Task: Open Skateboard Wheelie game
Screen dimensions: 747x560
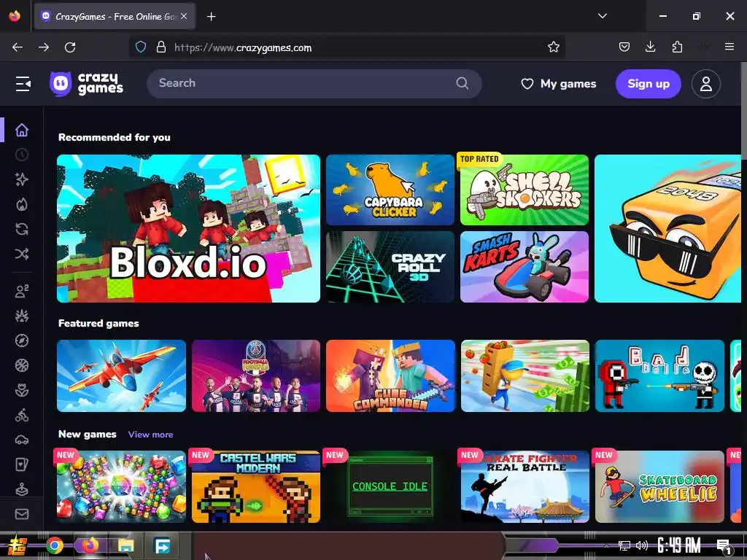Action: 659,486
